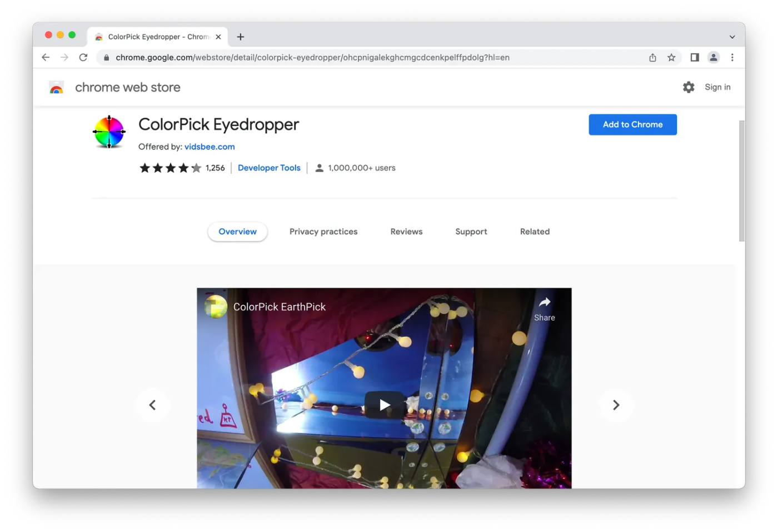Advance the carousel with the next arrow

616,405
